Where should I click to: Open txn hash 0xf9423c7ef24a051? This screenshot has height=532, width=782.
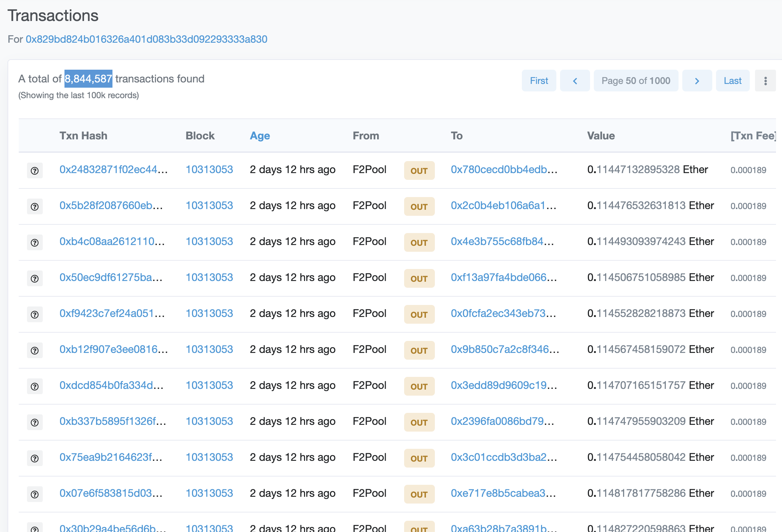coord(112,313)
